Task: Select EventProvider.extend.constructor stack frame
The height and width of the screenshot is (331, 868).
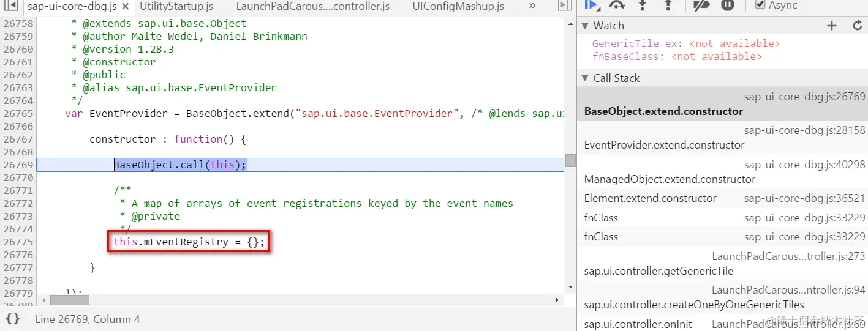Action: click(x=722, y=138)
